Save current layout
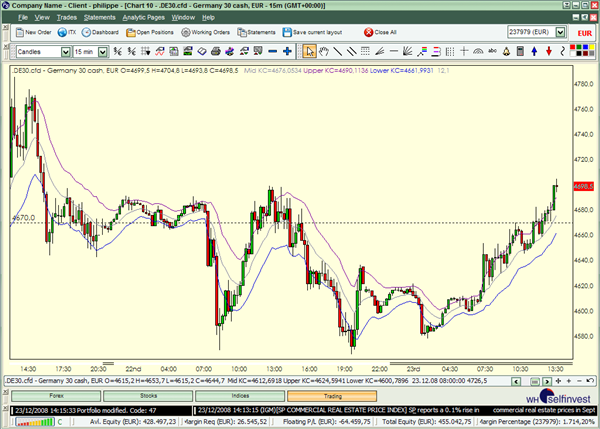The height and width of the screenshot is (429, 600). [x=312, y=33]
